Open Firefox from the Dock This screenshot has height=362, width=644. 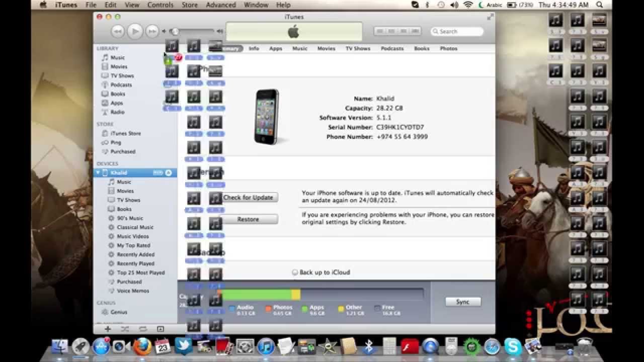coord(142,346)
